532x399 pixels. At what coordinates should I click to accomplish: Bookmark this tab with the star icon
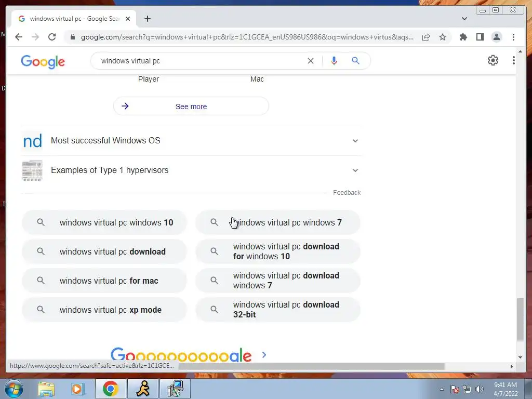point(443,37)
